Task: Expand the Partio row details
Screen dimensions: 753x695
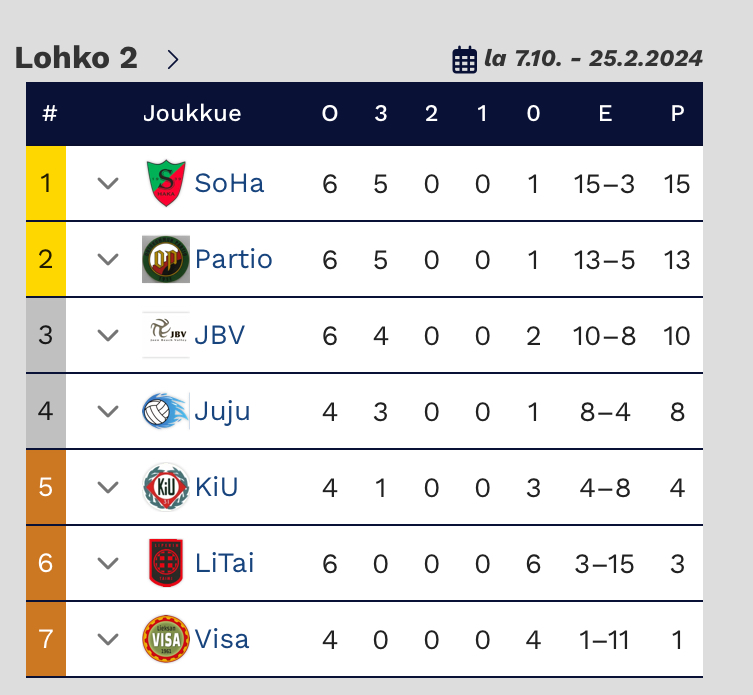Action: tap(108, 259)
